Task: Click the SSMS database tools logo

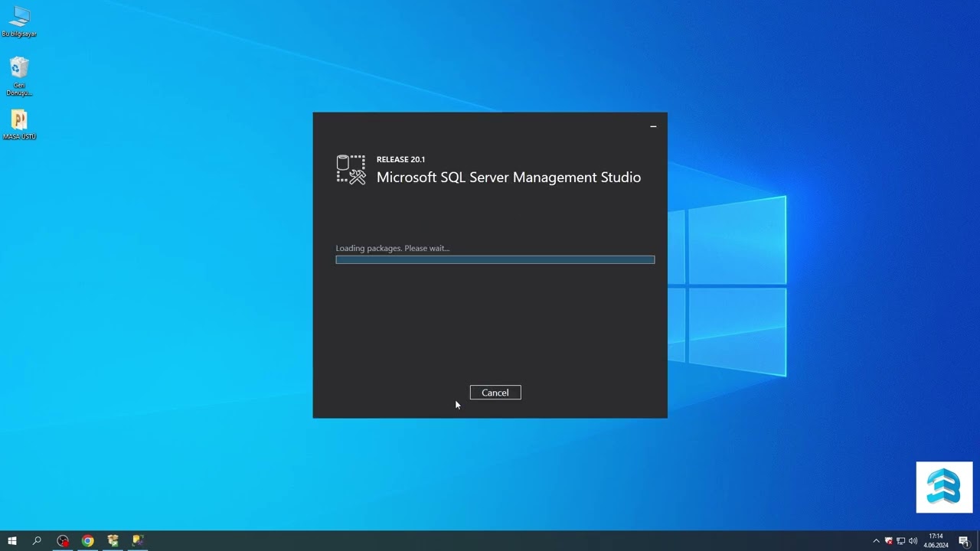Action: coord(351,170)
